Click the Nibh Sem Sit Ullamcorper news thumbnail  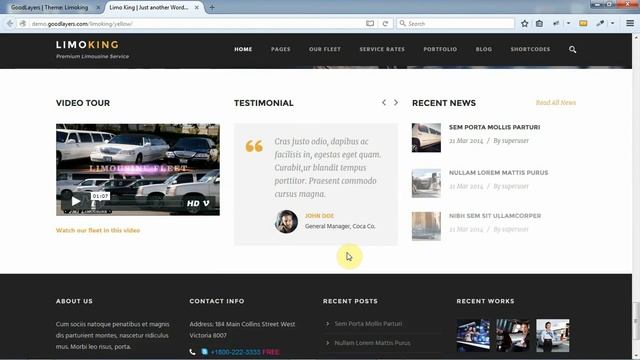tap(426, 226)
